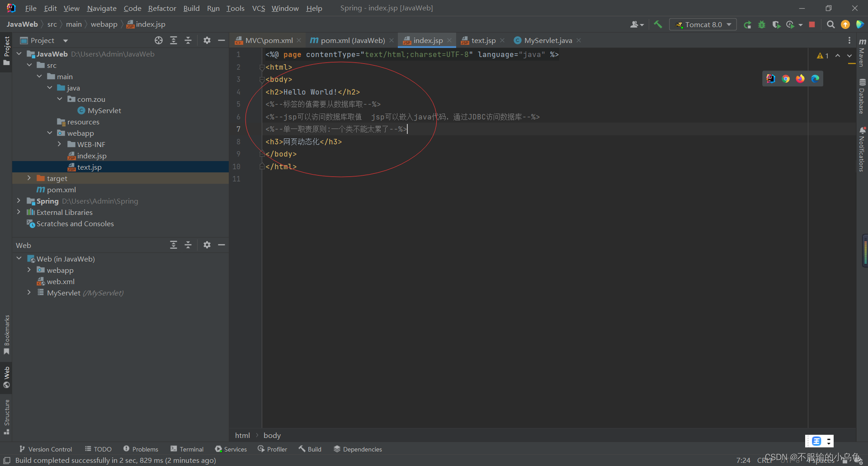Click line:column indicator 7:24
Screen dimensions: 868x466
[x=743, y=460]
